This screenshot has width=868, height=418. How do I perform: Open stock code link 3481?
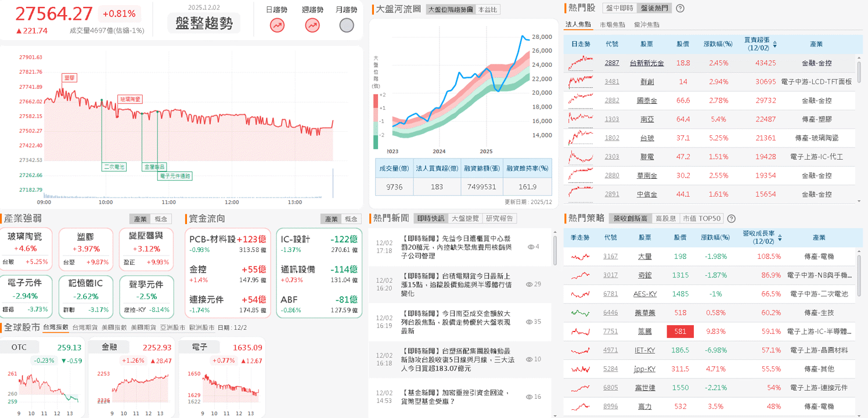(x=612, y=82)
